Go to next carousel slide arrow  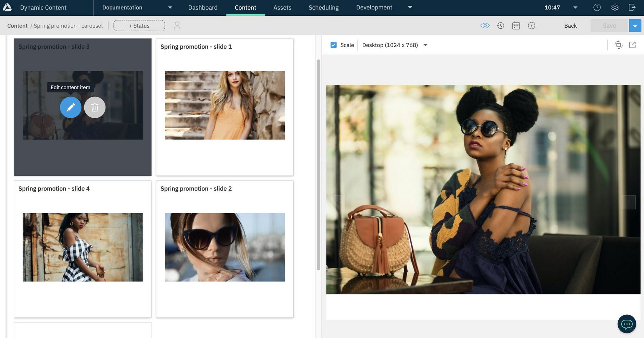629,202
